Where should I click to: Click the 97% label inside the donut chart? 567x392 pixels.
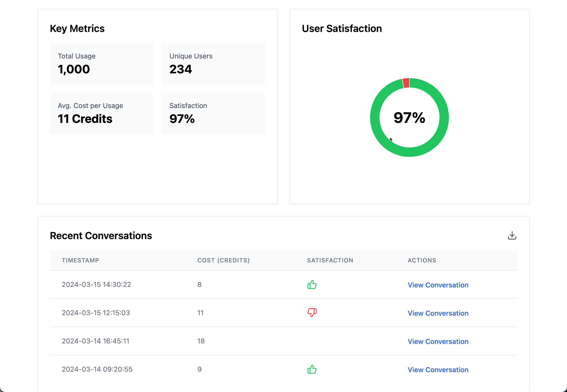point(409,118)
